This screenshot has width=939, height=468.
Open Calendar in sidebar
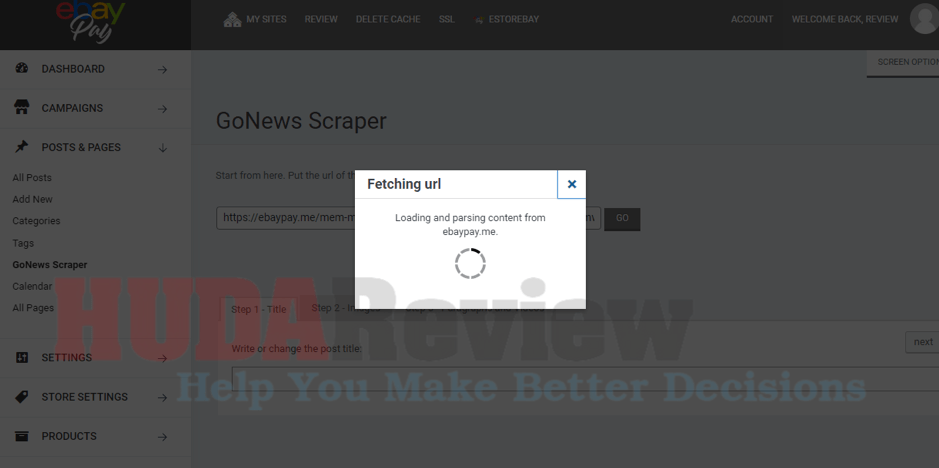[32, 286]
